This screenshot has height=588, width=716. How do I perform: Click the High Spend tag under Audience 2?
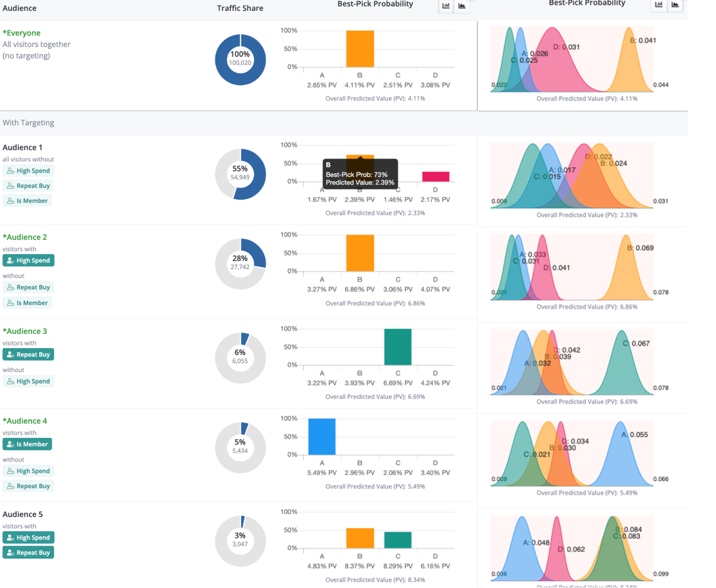tap(28, 260)
